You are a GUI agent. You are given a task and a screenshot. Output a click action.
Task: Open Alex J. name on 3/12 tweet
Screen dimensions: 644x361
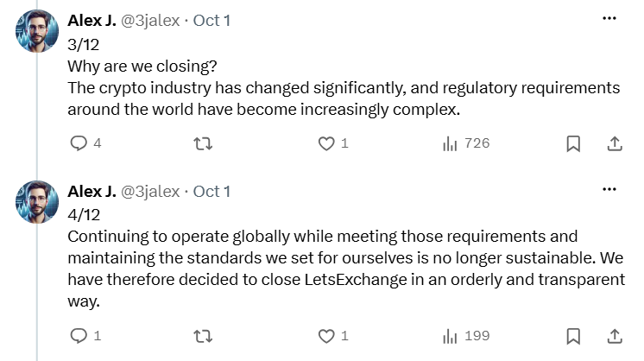[x=92, y=20]
